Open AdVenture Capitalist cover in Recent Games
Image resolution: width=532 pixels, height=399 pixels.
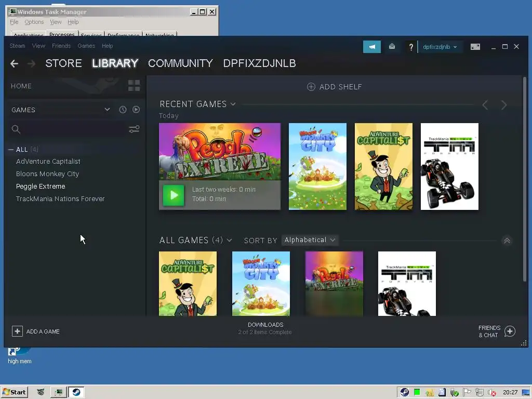384,167
